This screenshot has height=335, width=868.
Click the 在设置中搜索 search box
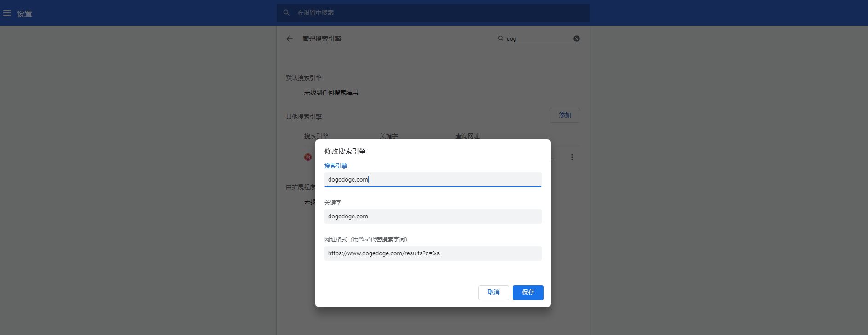point(433,13)
